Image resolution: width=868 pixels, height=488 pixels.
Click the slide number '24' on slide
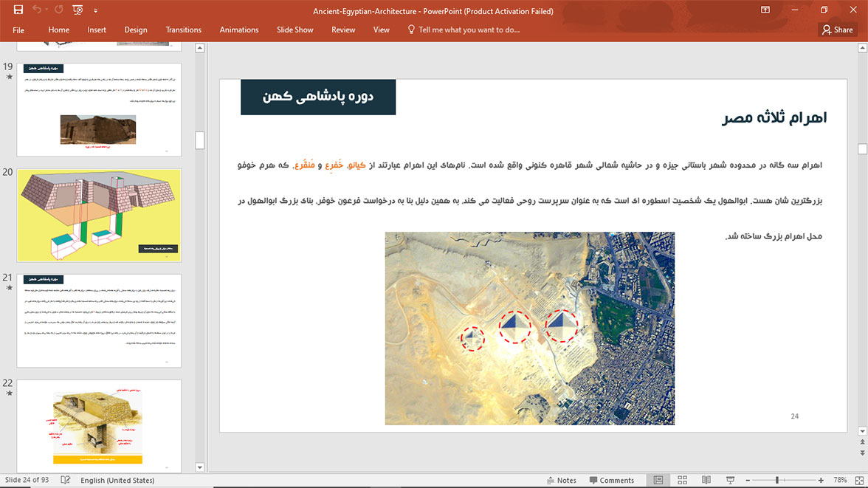click(794, 416)
